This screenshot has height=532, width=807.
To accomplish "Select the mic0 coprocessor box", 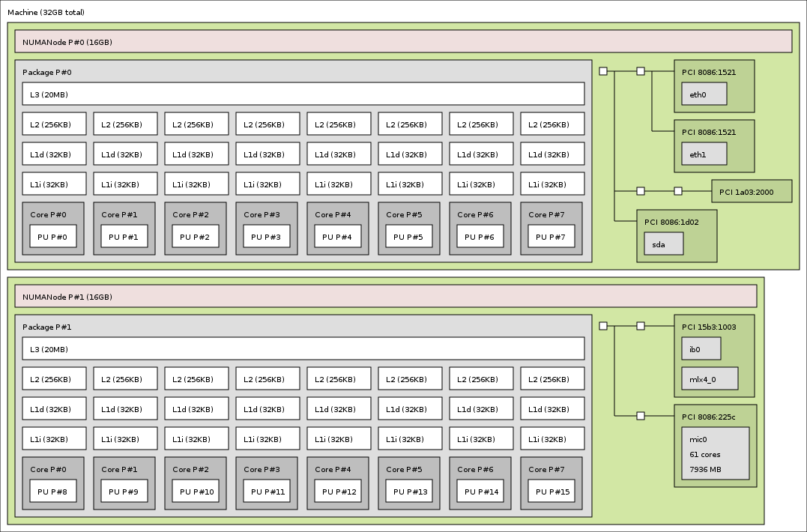I will click(715, 453).
